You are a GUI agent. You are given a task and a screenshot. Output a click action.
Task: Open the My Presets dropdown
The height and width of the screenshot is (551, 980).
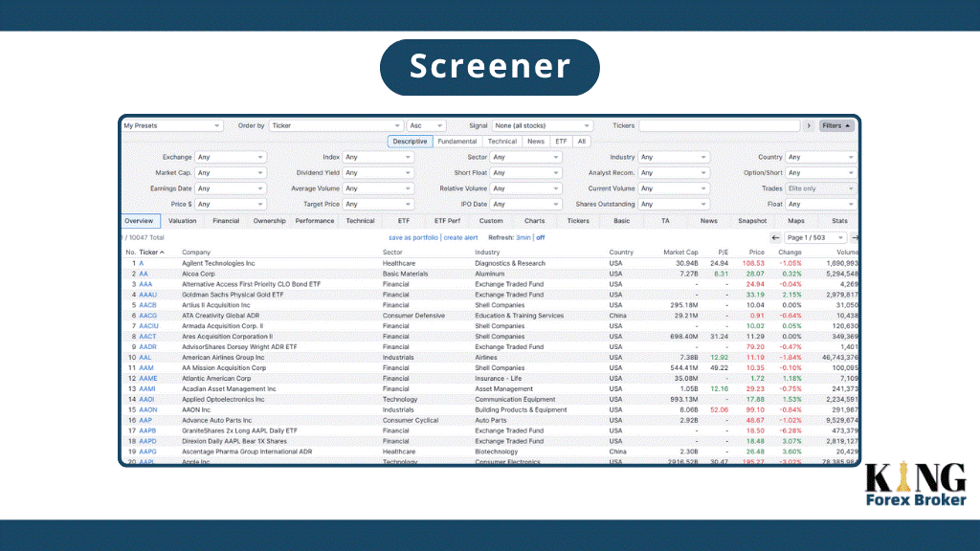coord(172,125)
